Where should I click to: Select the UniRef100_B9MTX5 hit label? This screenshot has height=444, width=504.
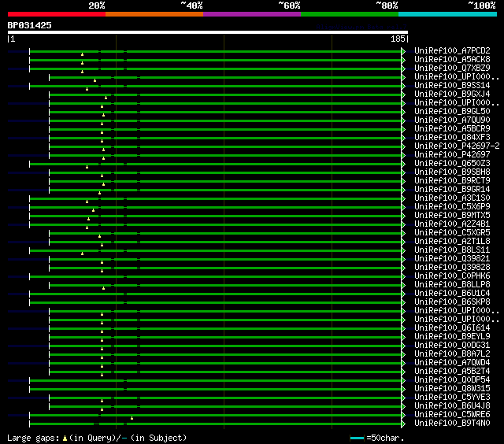451,216
